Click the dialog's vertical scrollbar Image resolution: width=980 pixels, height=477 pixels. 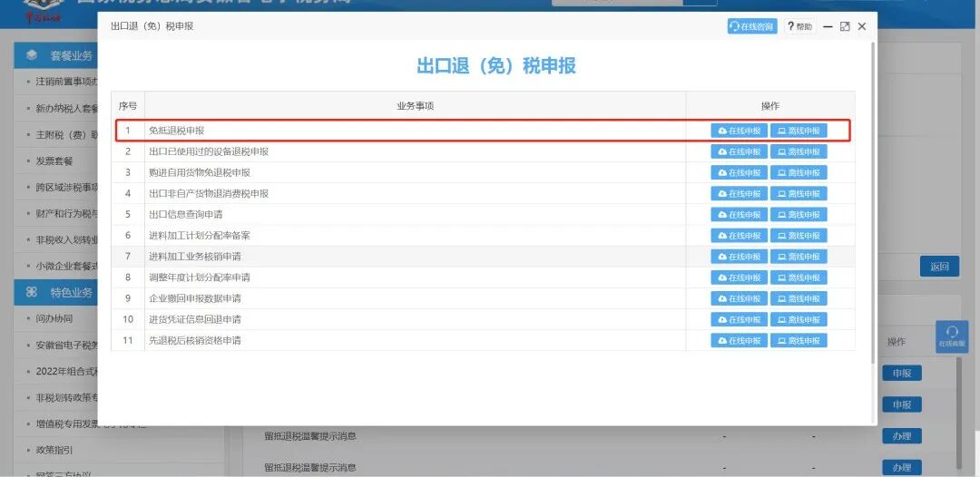coord(874,203)
